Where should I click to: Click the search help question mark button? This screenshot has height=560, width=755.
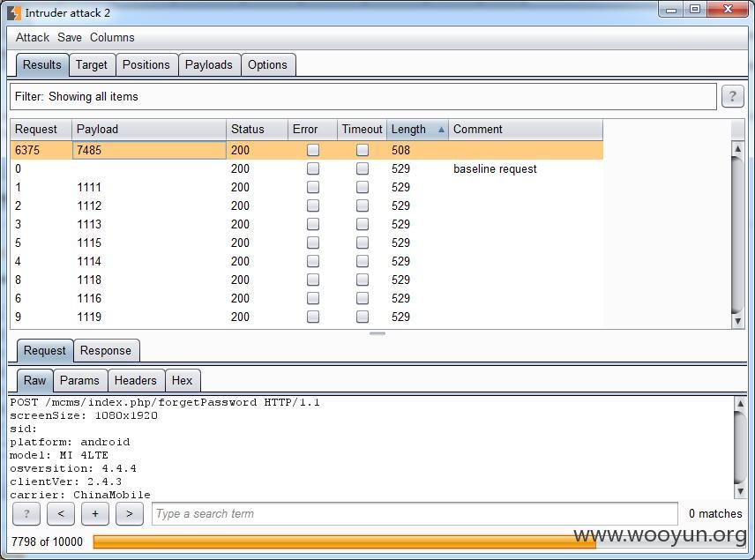(x=26, y=514)
